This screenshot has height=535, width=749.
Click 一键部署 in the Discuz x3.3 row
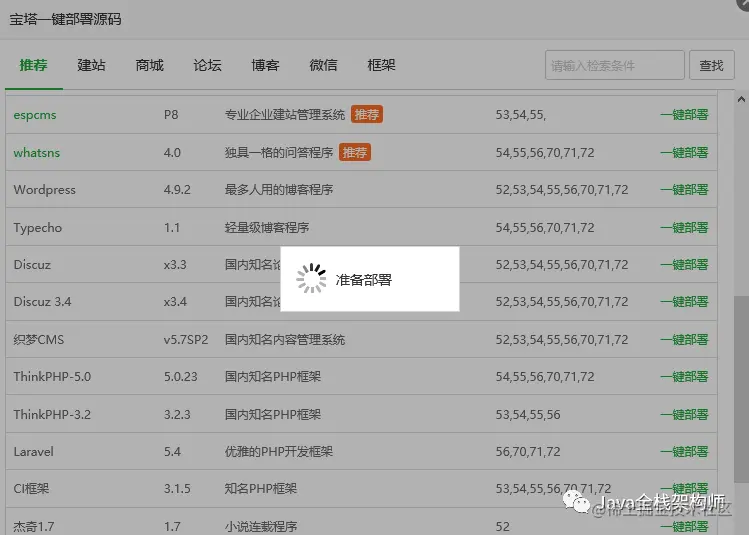[x=684, y=265]
